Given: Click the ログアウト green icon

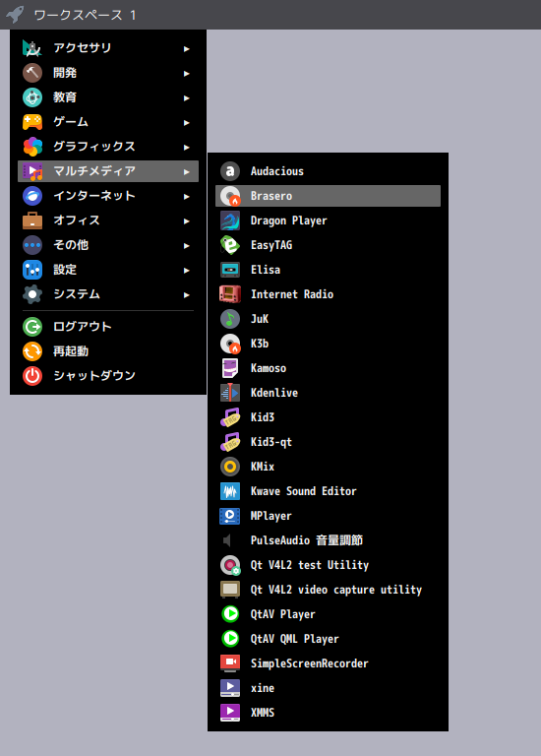Looking at the screenshot, I should pyautogui.click(x=32, y=327).
